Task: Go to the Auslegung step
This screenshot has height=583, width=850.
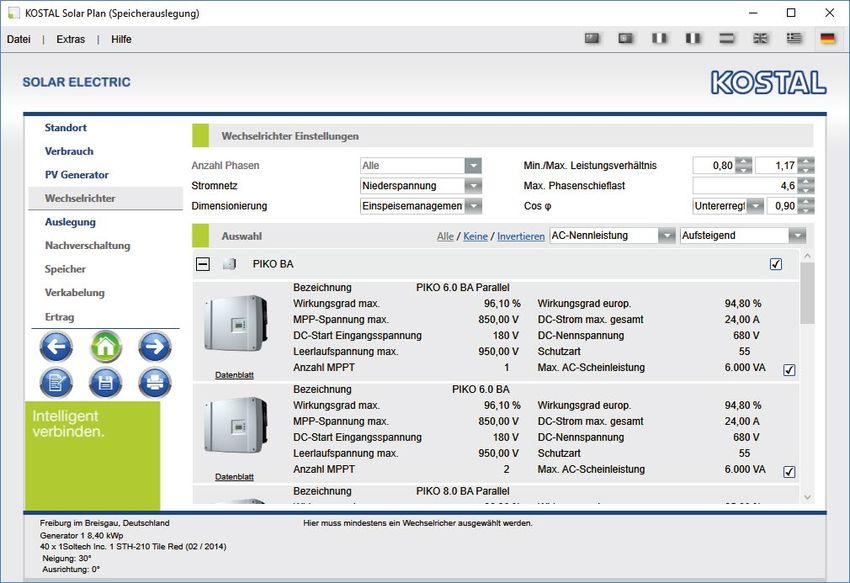Action: tap(70, 222)
